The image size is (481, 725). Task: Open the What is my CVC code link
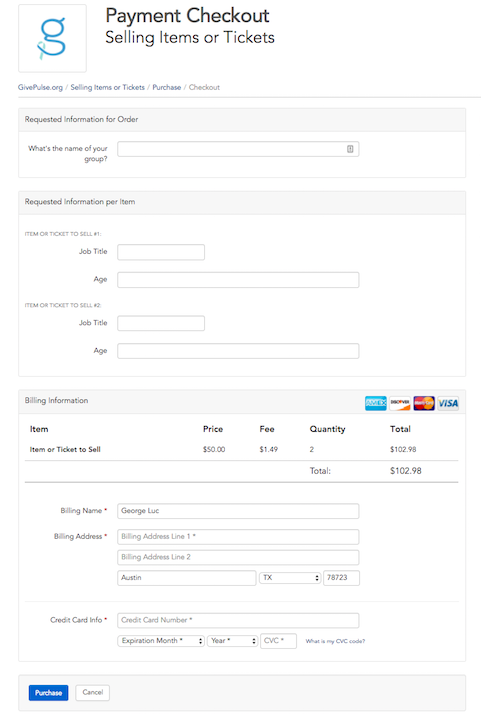335,641
